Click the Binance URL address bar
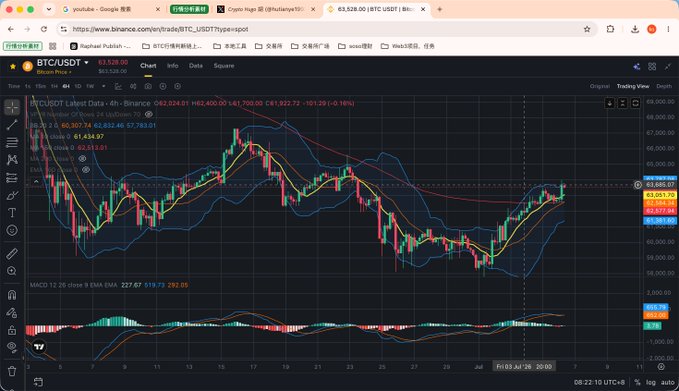The image size is (679, 391). click(x=327, y=29)
